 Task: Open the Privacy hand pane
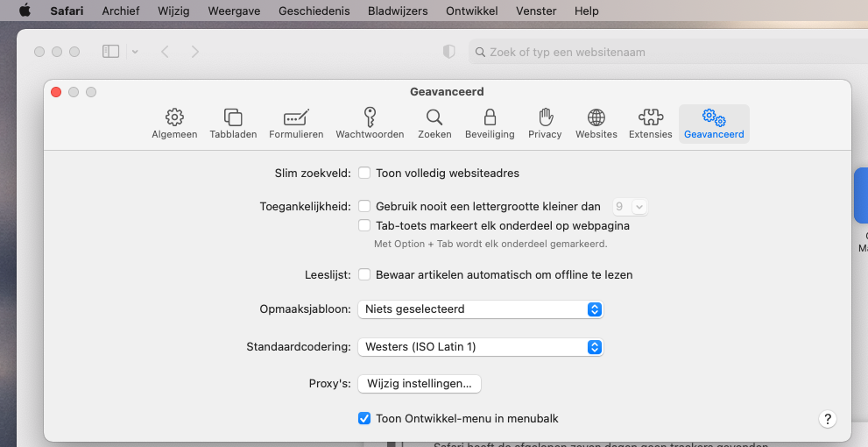(545, 124)
